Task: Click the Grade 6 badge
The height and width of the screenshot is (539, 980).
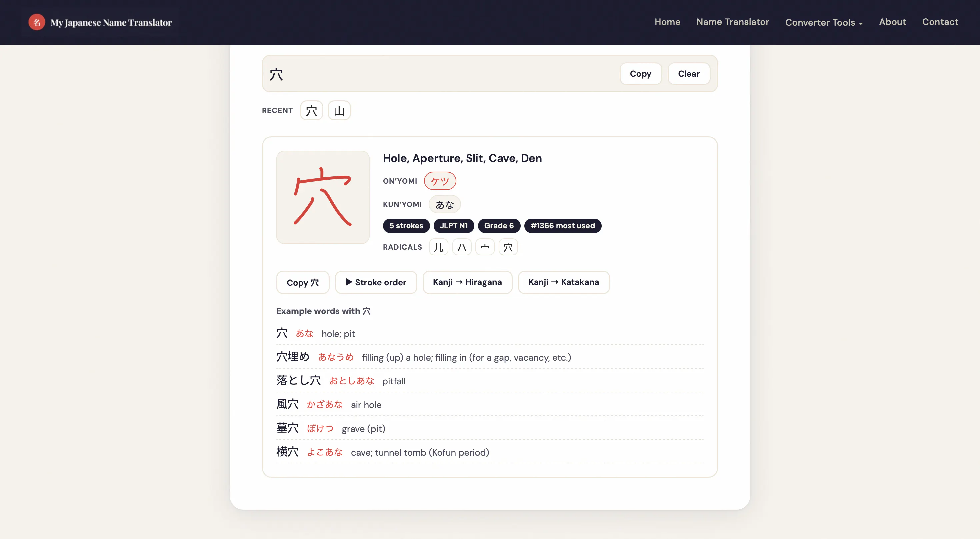Action: (499, 226)
